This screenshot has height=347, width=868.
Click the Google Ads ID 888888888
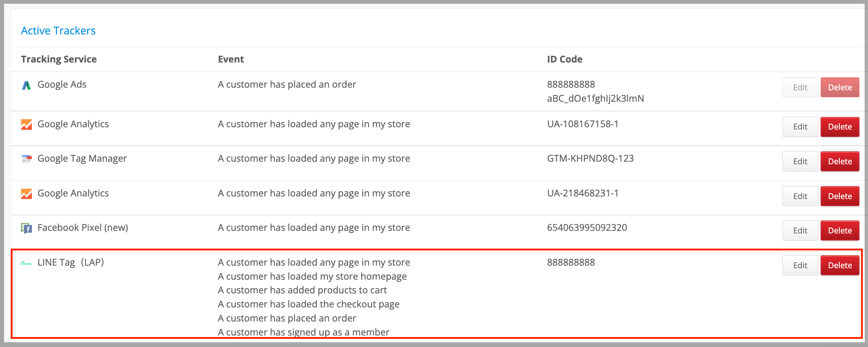(571, 84)
